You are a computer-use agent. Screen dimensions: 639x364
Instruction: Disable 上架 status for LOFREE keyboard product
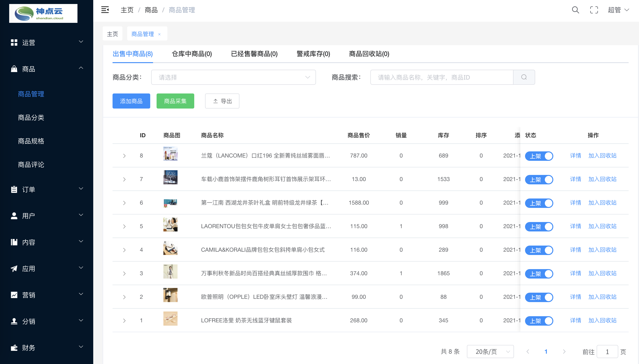[539, 320]
